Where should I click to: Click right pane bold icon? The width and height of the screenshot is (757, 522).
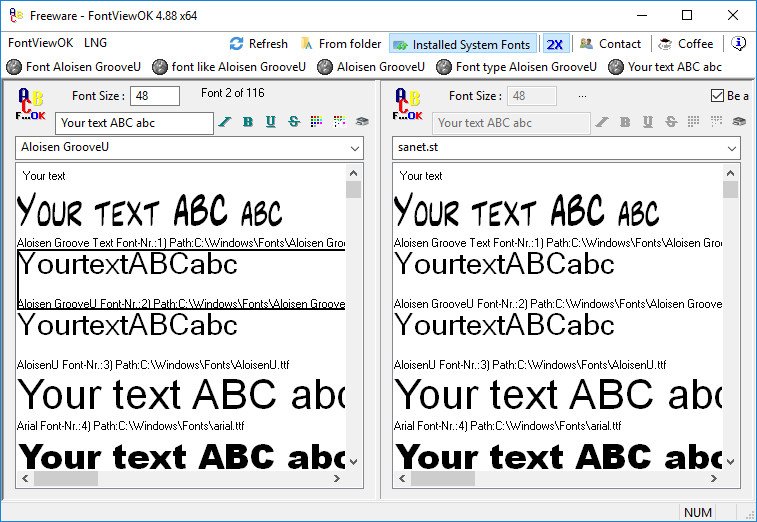click(625, 122)
